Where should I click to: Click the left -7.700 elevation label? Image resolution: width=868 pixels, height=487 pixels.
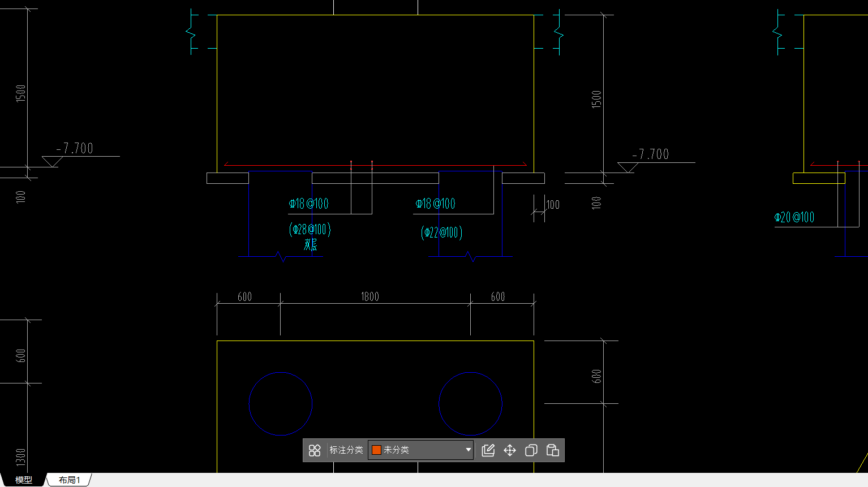click(75, 149)
